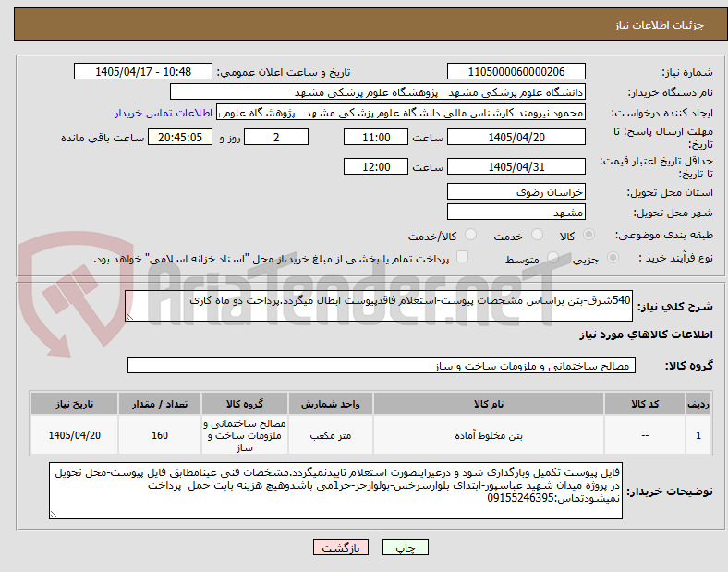Open the اطلاعات تماس خریدار link
728x572 pixels.
(164, 113)
